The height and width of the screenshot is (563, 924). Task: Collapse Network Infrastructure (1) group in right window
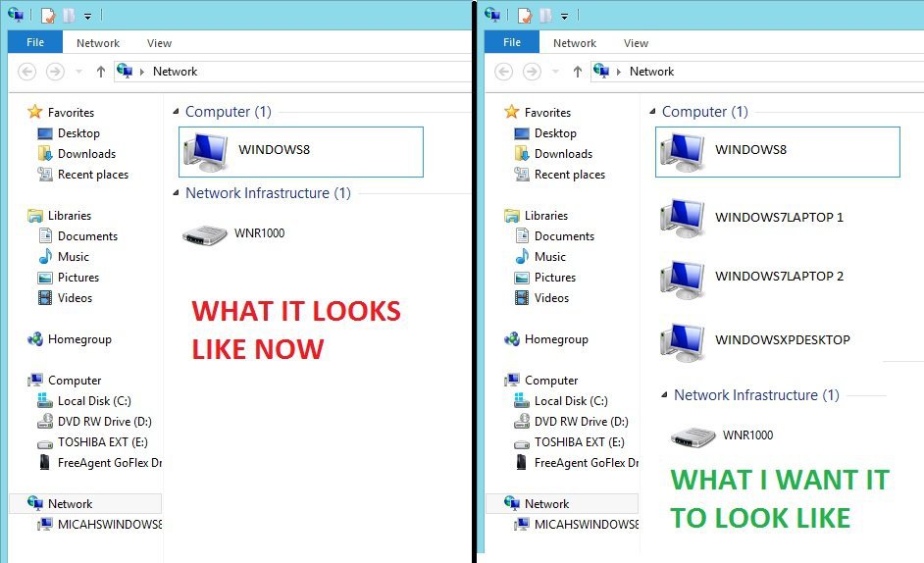[664, 395]
